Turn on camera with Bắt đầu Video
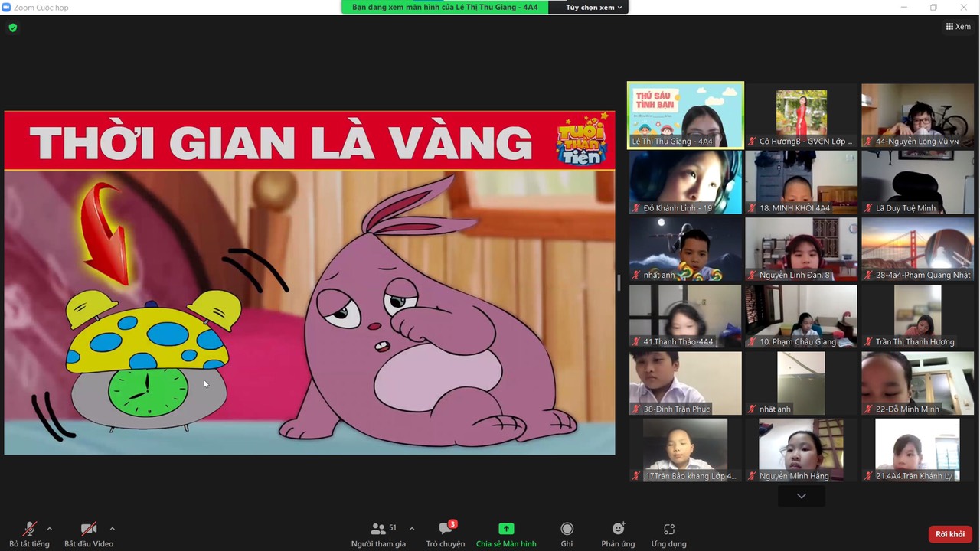Image resolution: width=980 pixels, height=551 pixels. [89, 533]
